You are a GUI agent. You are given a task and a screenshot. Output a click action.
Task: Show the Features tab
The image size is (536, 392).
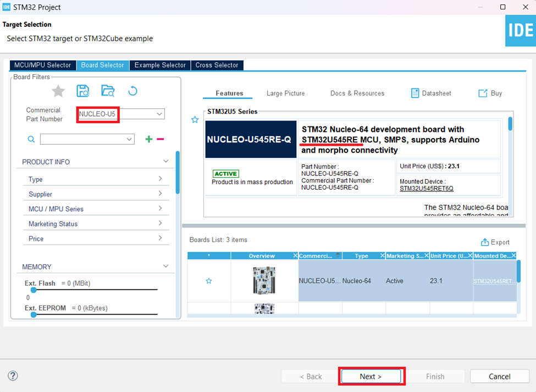[229, 93]
